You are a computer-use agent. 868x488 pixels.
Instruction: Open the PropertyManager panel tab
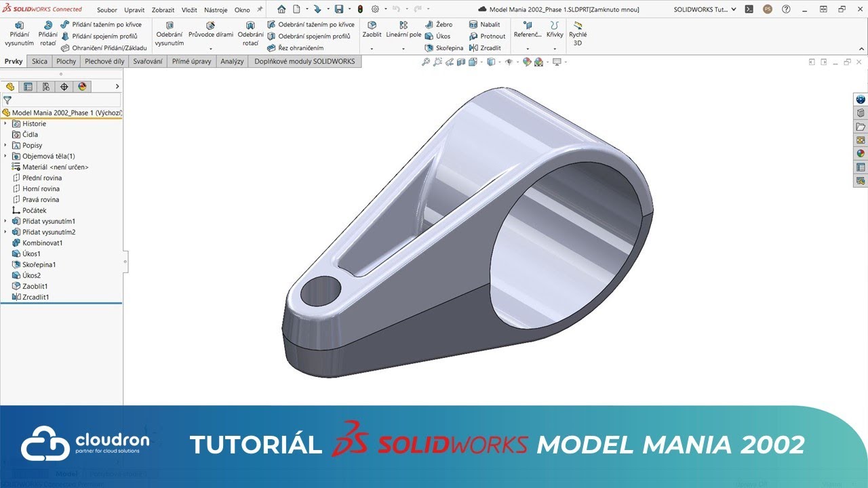(x=28, y=87)
